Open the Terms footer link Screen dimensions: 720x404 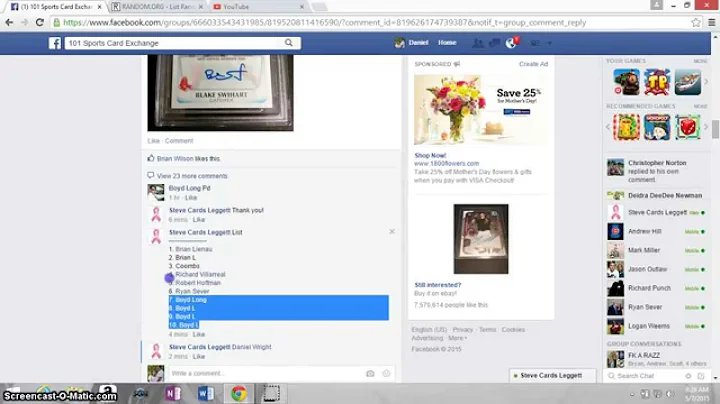pos(487,330)
